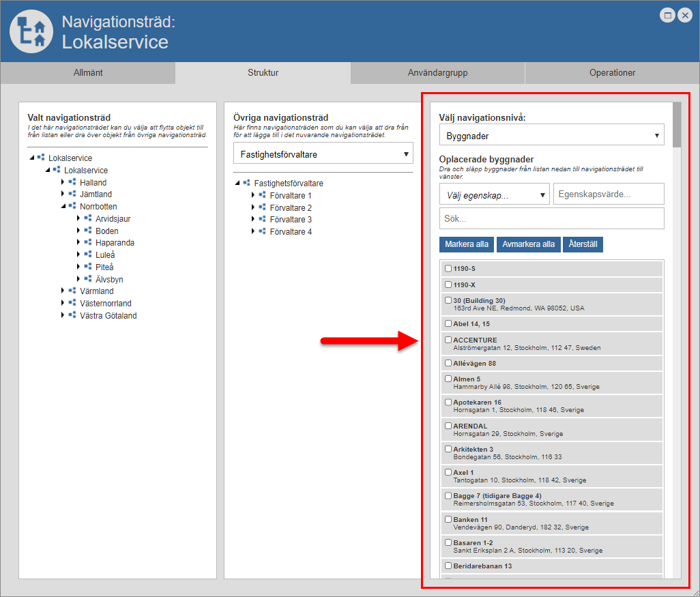
Task: Click the Återställ button
Action: [582, 244]
